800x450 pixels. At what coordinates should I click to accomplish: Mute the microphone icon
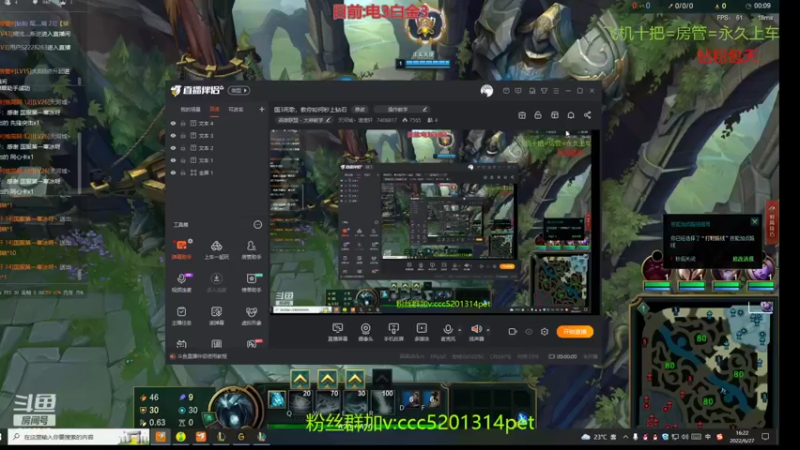pyautogui.click(x=447, y=329)
